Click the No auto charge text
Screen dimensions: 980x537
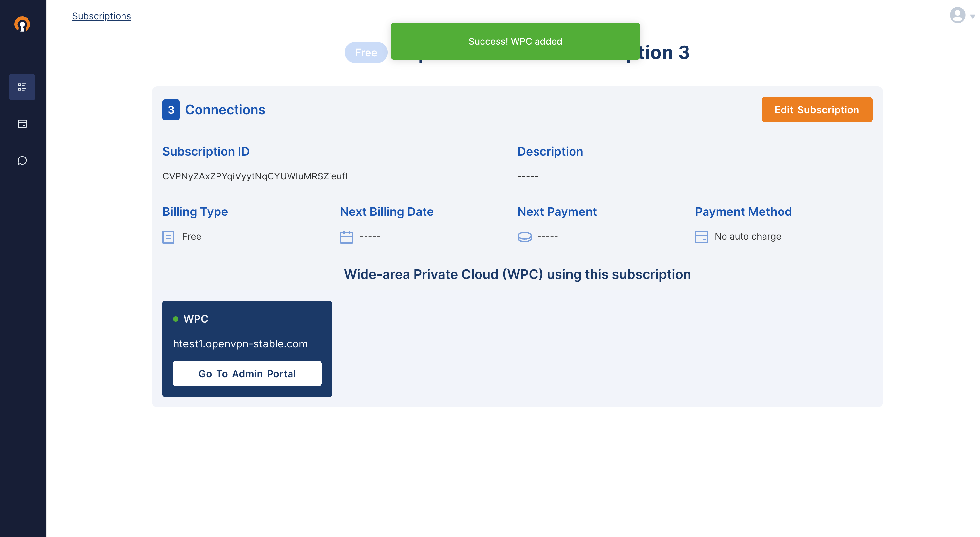(x=747, y=236)
